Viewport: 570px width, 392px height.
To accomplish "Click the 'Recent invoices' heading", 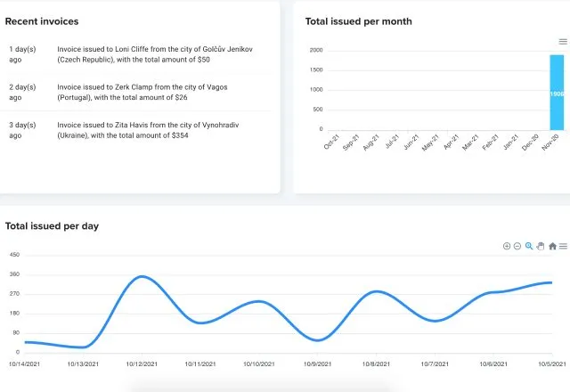I will [42, 21].
